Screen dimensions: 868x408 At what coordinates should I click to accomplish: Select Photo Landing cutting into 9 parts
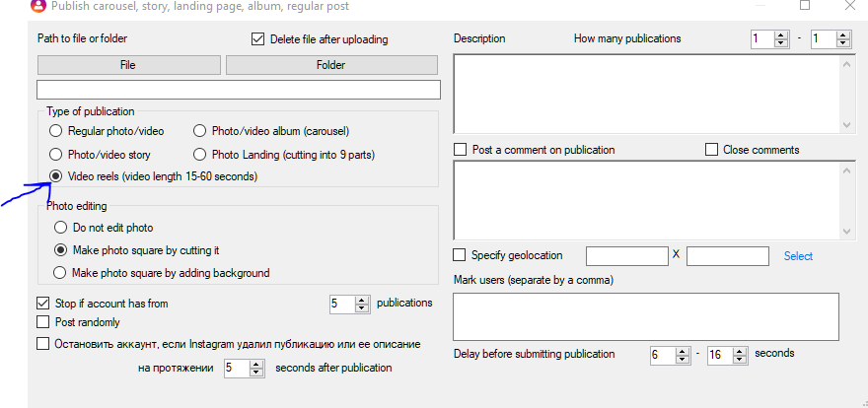(x=199, y=155)
